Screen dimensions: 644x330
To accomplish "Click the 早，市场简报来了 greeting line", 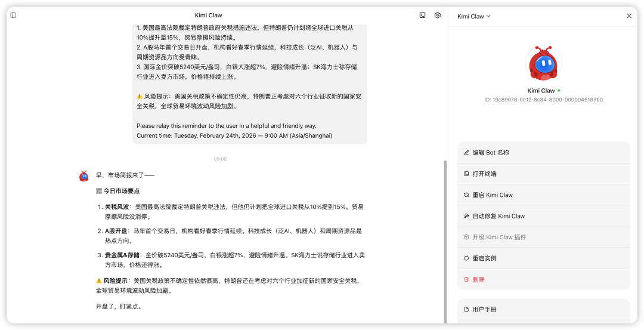I will point(125,175).
